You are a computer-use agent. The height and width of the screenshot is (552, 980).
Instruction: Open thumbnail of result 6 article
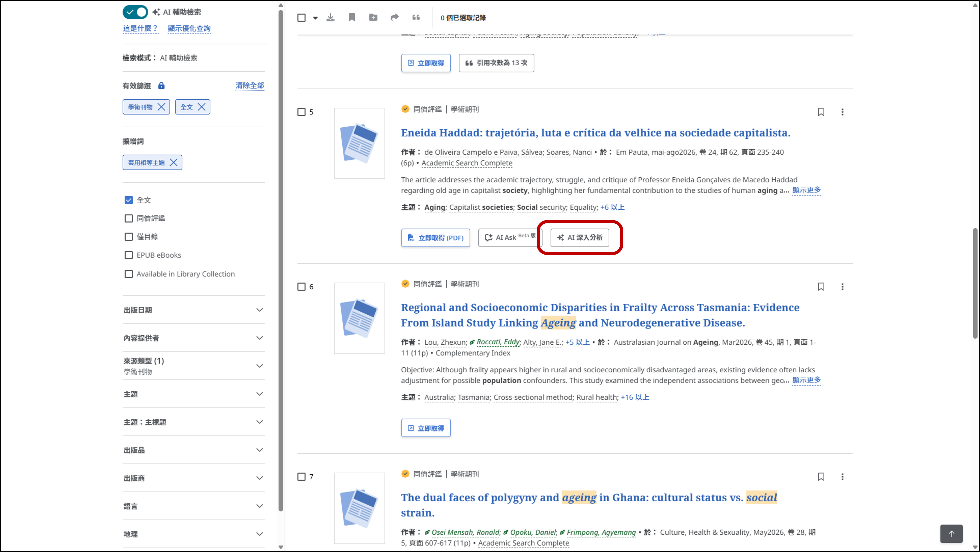(359, 318)
